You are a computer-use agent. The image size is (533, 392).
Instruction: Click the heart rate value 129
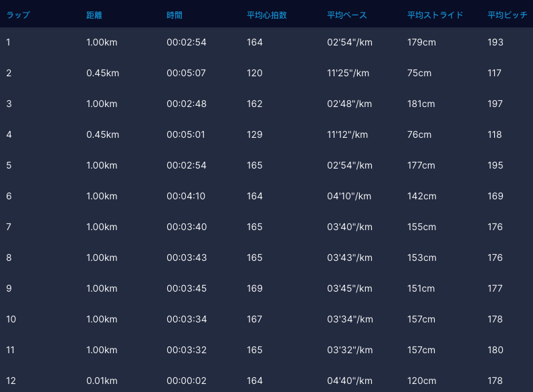point(255,134)
